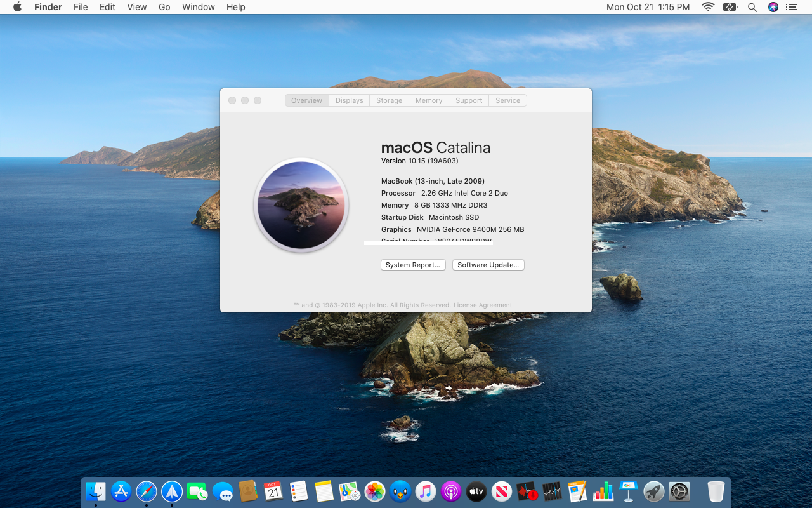Viewport: 812px width, 508px height.
Task: Launch Reminders from the Dock
Action: pyautogui.click(x=299, y=491)
